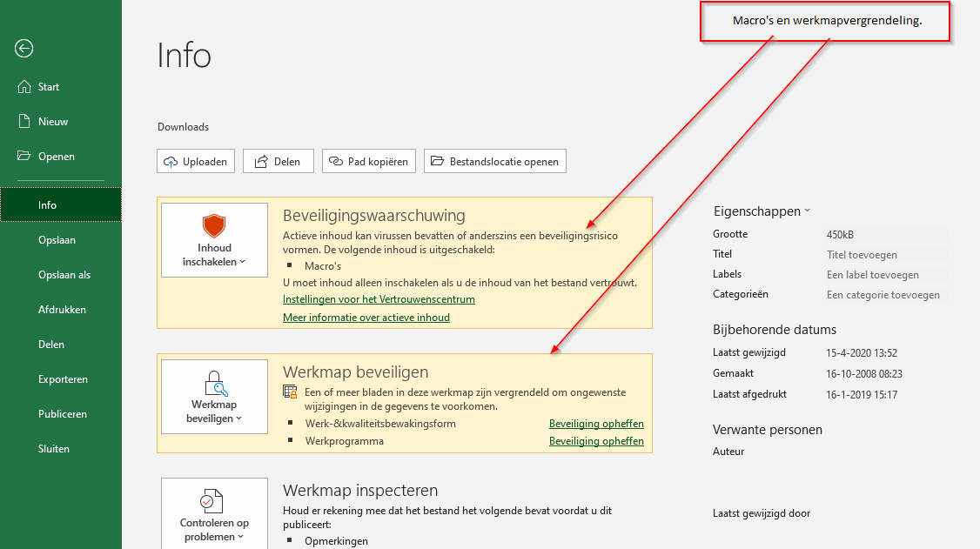
Task: Click the Een label toevoegen field
Action: [886, 275]
